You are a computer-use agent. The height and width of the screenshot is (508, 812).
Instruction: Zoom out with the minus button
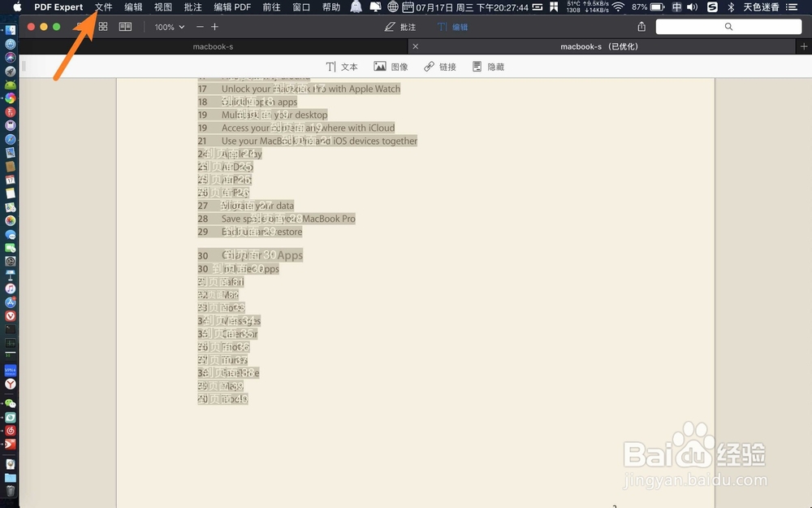coord(200,27)
